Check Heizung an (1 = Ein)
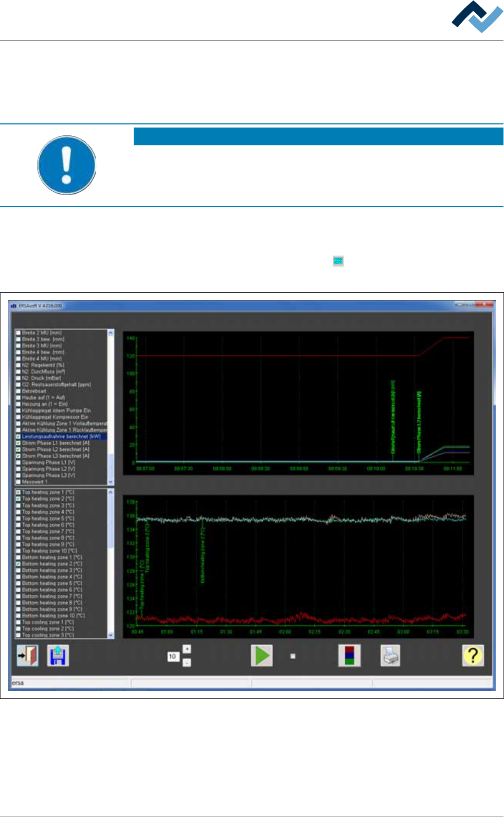 click(19, 404)
